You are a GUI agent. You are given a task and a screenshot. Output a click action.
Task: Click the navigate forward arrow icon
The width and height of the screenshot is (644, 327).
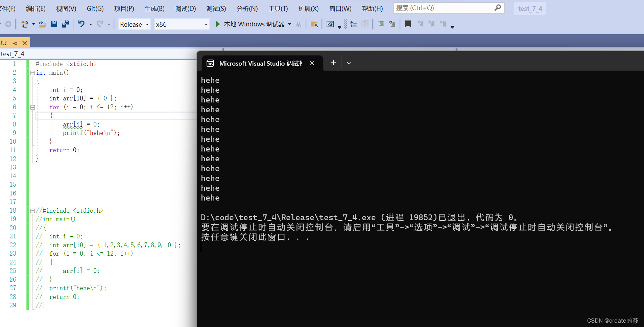[8, 24]
